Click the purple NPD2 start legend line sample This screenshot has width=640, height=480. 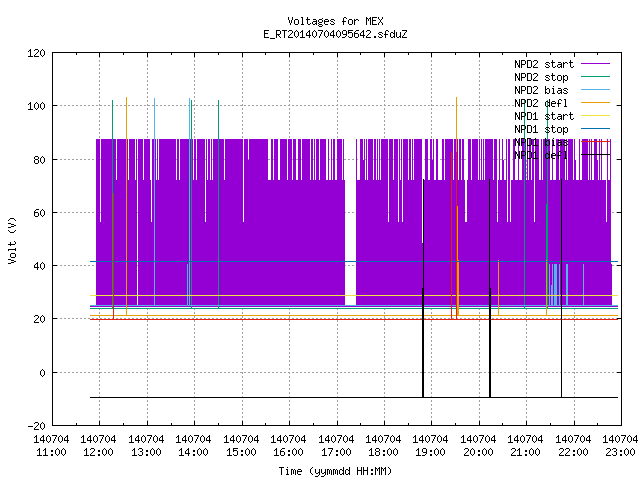pos(596,64)
